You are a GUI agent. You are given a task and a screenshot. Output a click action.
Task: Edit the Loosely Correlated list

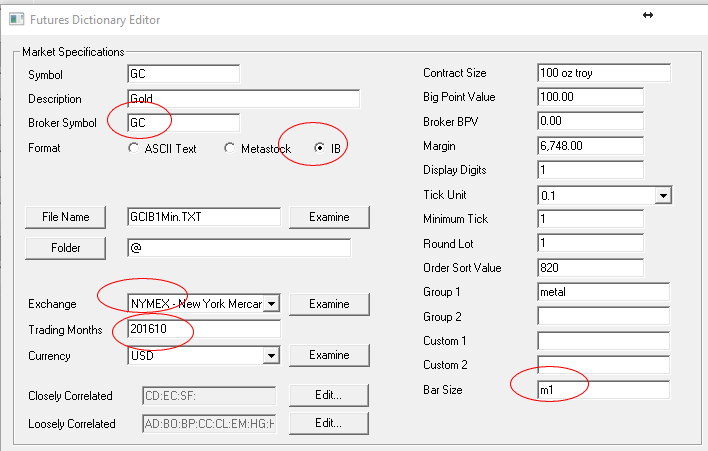point(329,423)
